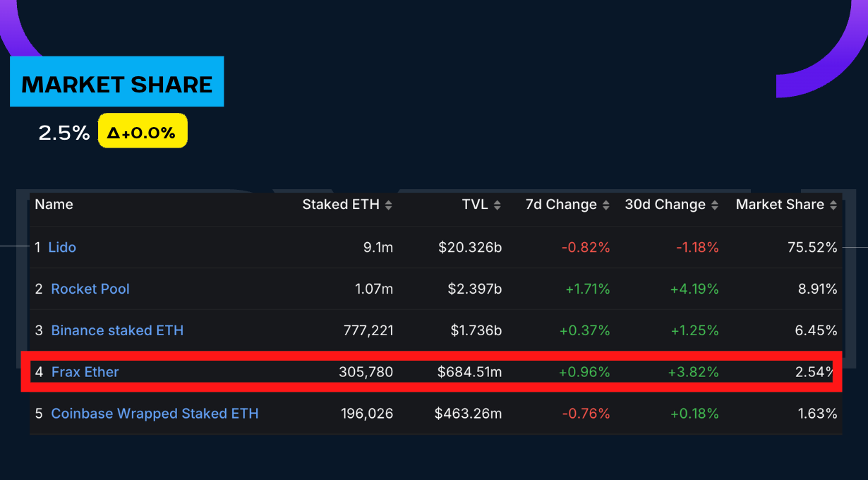This screenshot has width=868, height=480.
Task: Select Lido's $20.326b TVL cell
Action: [x=470, y=247]
